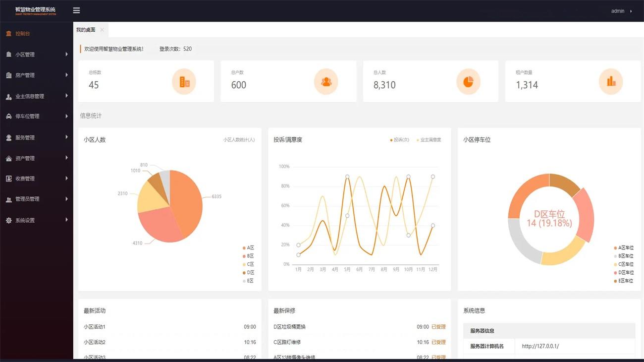Click the 总栋数 building icon on the stats card

(x=184, y=81)
